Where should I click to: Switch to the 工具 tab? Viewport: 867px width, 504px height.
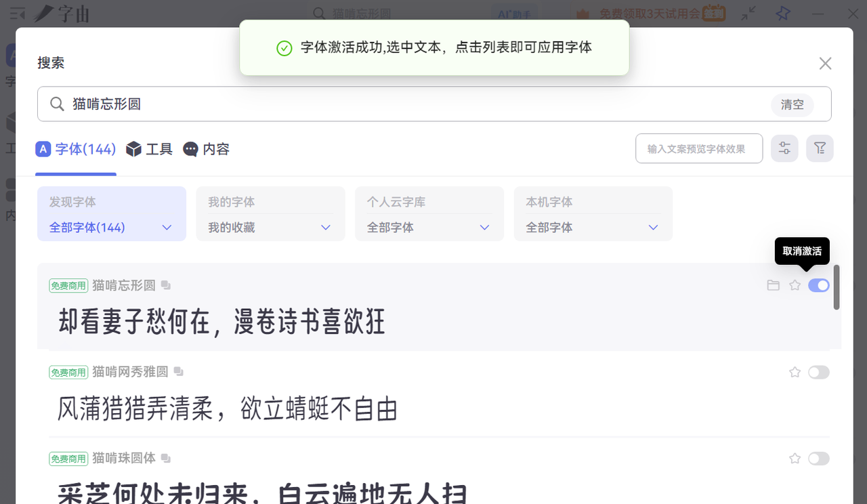click(150, 149)
